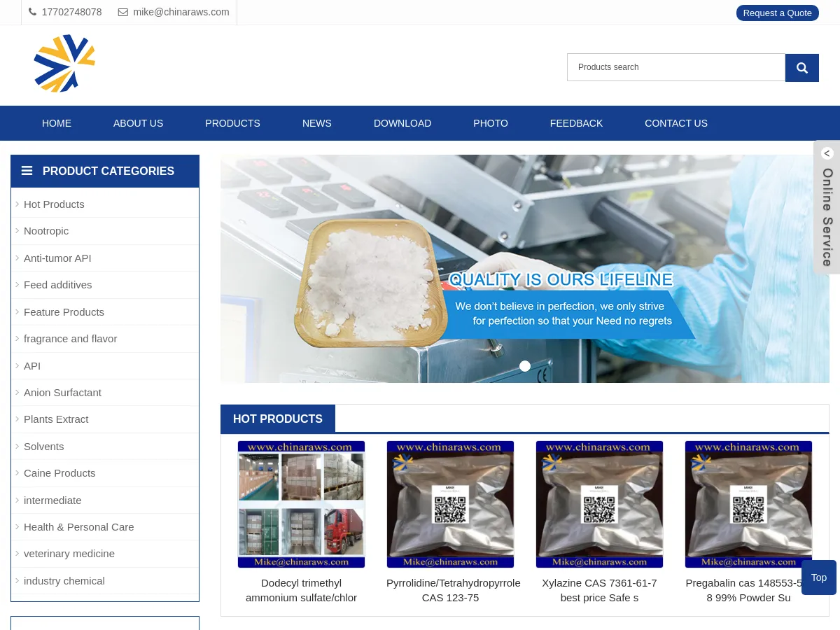Expand the Plants Extract category
840x630 pixels.
56,419
